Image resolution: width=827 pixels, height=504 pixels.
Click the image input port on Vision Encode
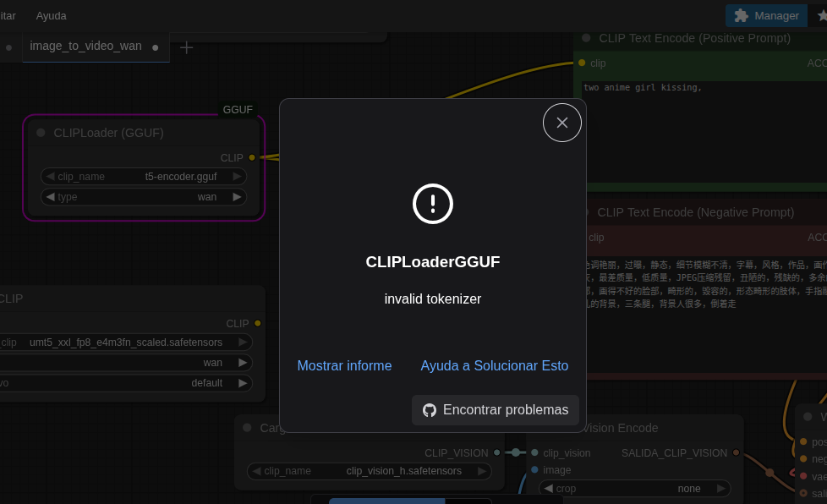tap(534, 469)
